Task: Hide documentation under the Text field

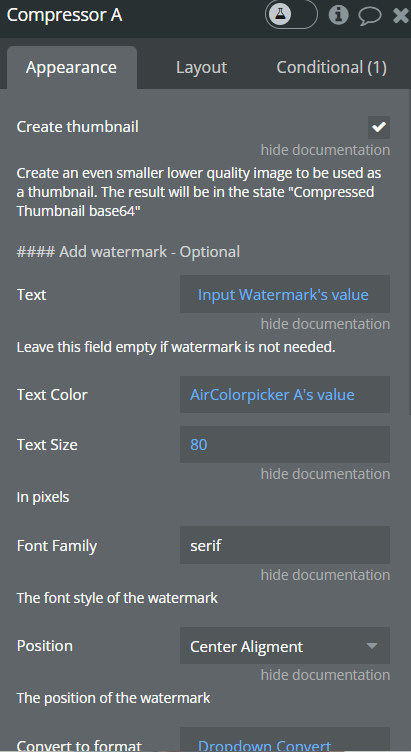Action: tap(325, 324)
